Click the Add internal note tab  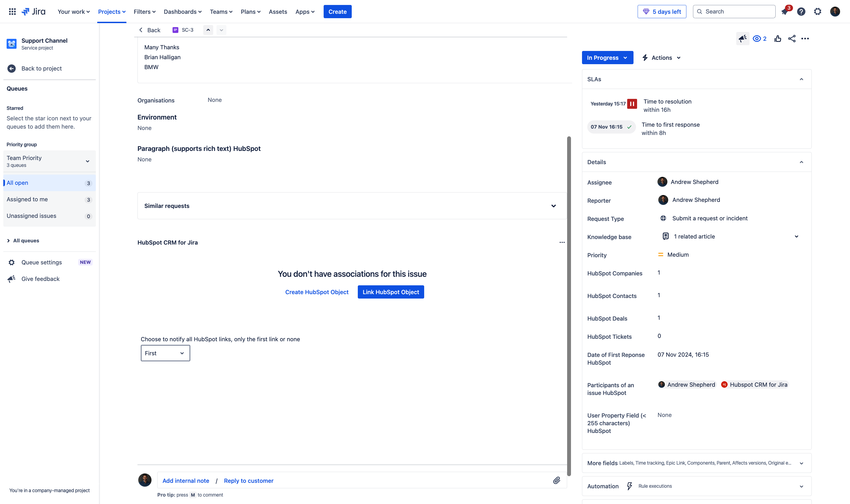click(x=185, y=480)
